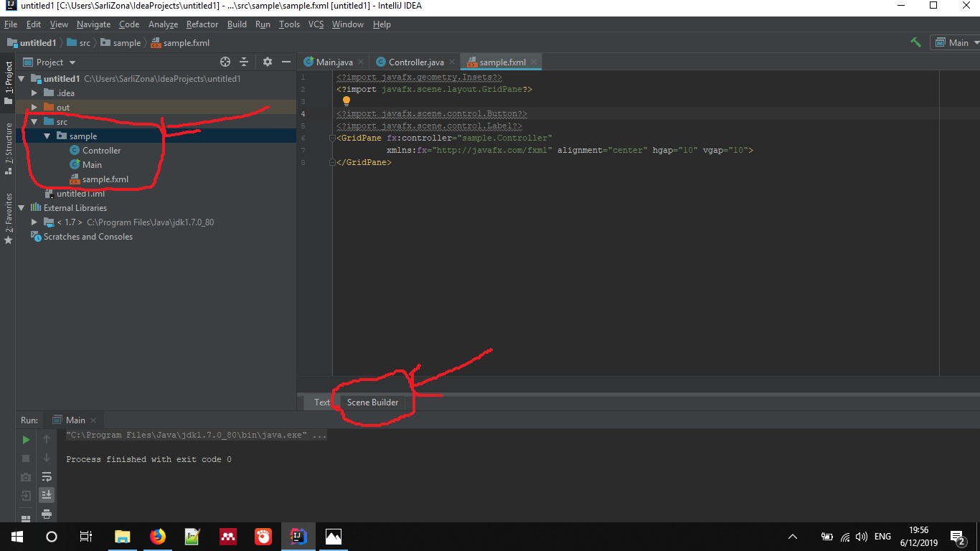Image resolution: width=980 pixels, height=551 pixels.
Task: Click the red screen recorder icon in taskbar
Action: pos(263,537)
